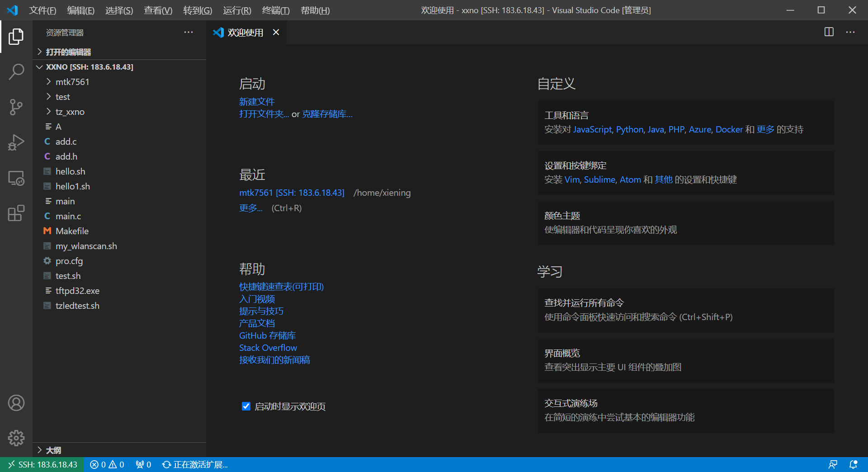Open the 快捷键速查表(可打印) link
Image resolution: width=868 pixels, height=472 pixels.
[281, 287]
